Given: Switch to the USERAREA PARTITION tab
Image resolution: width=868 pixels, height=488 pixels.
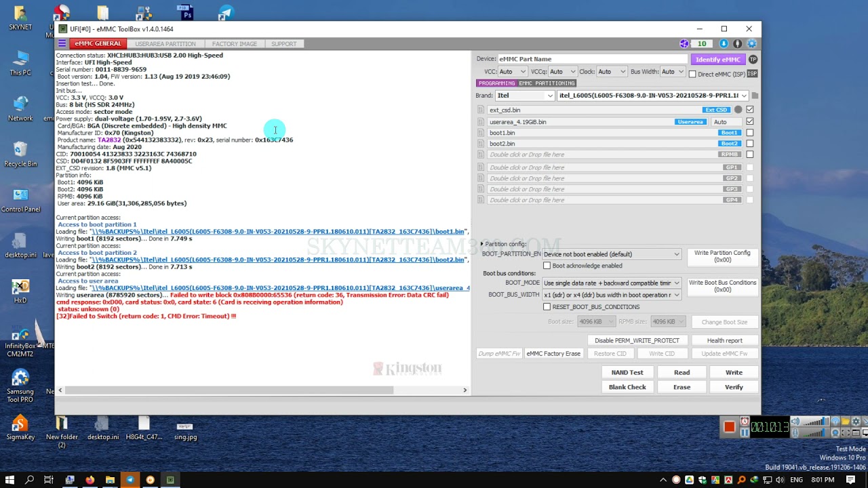Looking at the screenshot, I should pos(165,44).
